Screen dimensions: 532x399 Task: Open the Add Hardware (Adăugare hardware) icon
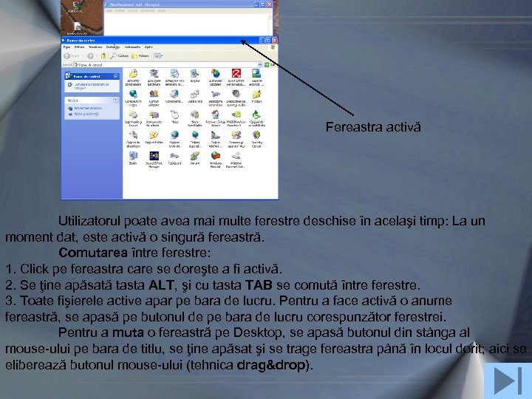pos(154,74)
